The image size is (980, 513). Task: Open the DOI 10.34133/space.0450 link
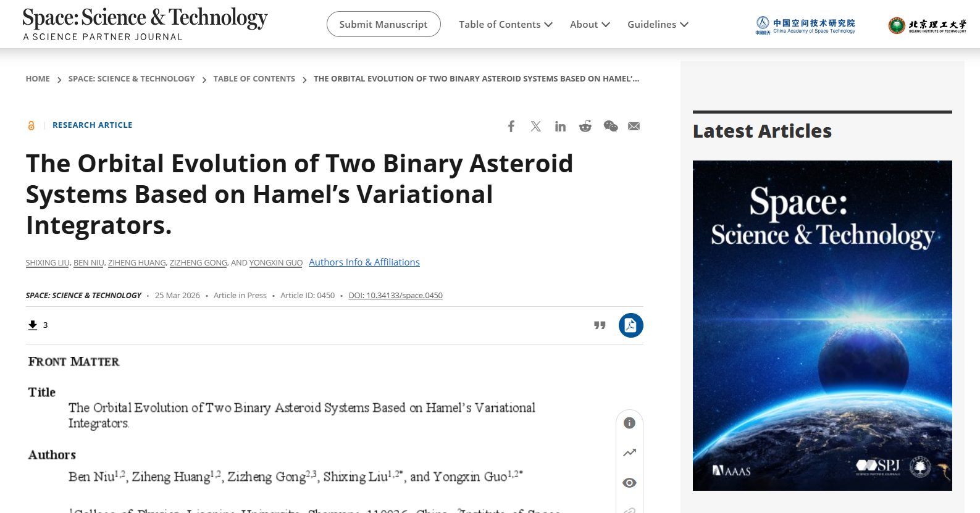tap(395, 296)
